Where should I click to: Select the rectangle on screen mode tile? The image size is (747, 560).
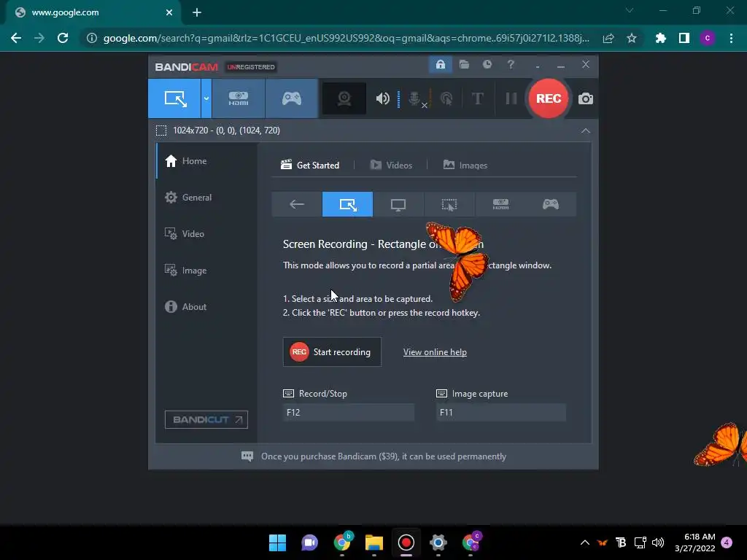347,204
